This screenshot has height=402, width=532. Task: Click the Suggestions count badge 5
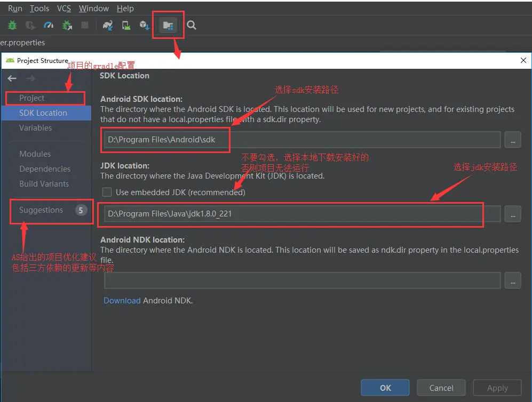tap(81, 210)
